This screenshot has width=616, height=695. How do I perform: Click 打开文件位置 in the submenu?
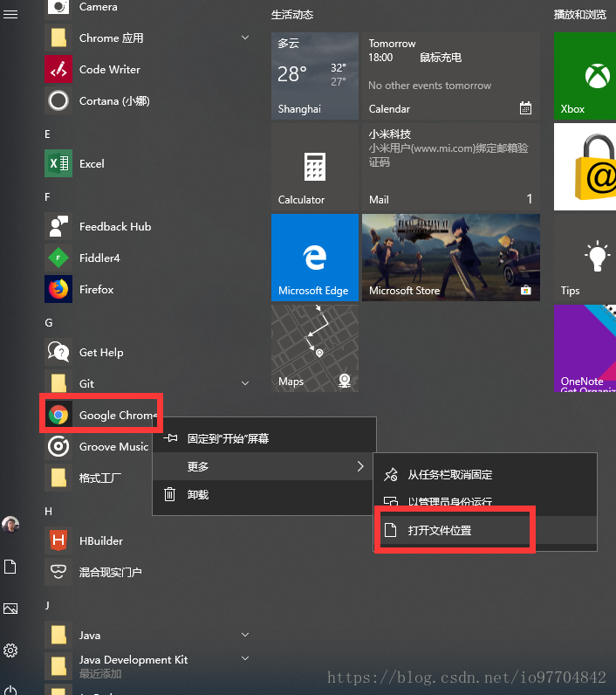(485, 530)
